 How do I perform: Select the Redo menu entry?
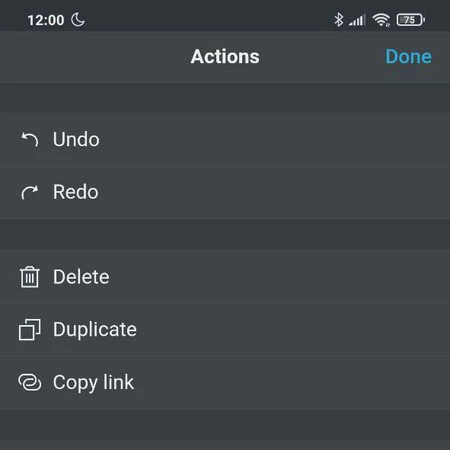point(225,192)
